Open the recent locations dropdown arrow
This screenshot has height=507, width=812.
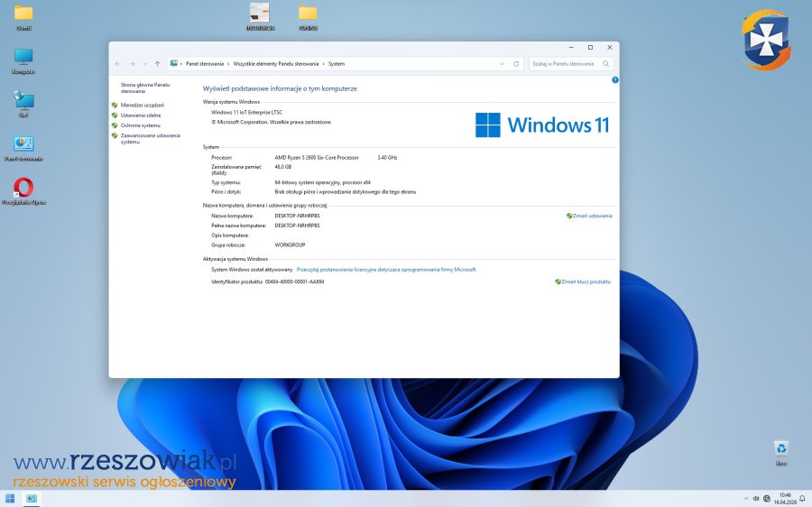145,64
